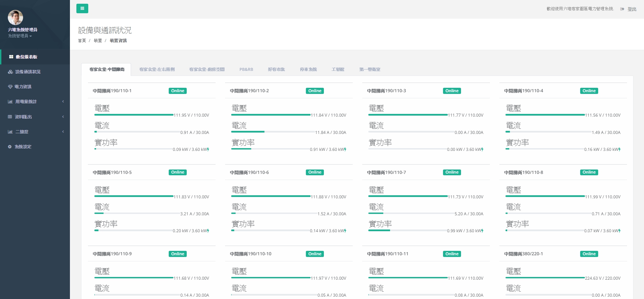
Task: Open the 停車系統 tab
Action: [308, 69]
